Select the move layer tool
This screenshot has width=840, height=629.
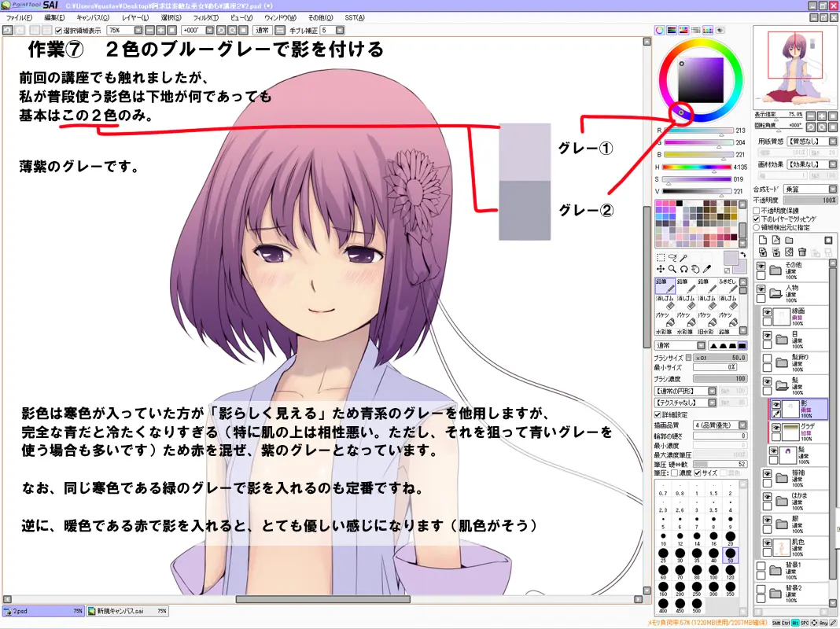(x=661, y=269)
